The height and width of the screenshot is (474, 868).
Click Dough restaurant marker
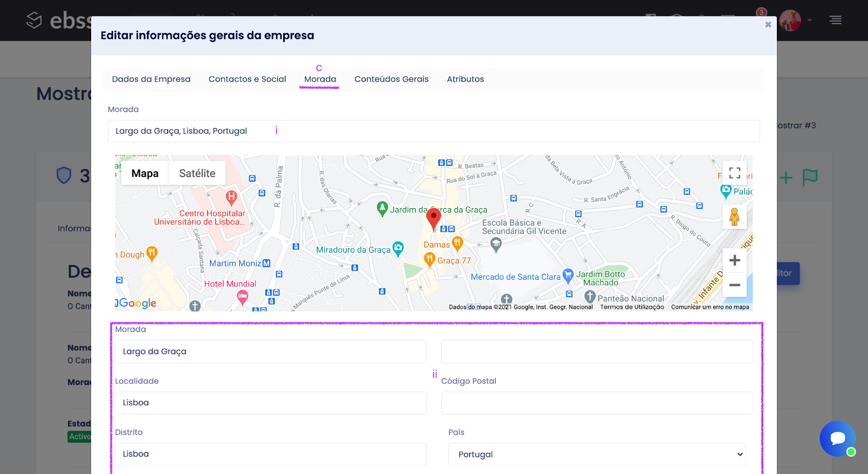[x=152, y=253]
